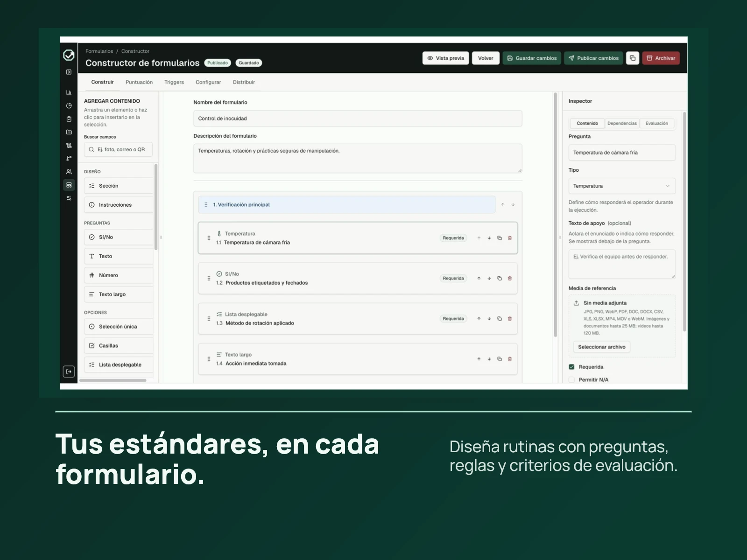
Task: Open the users sidebar icon
Action: (x=69, y=172)
